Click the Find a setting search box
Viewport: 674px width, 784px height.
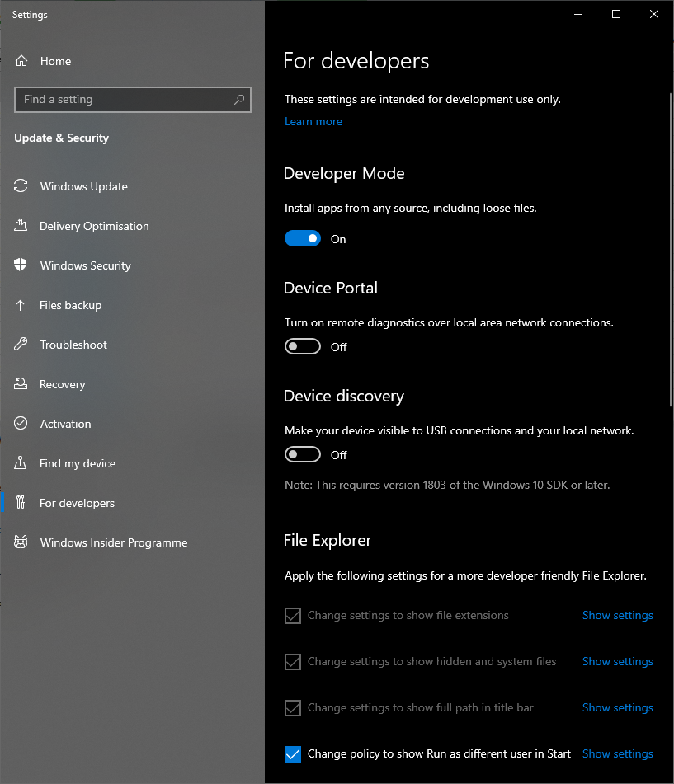click(133, 100)
